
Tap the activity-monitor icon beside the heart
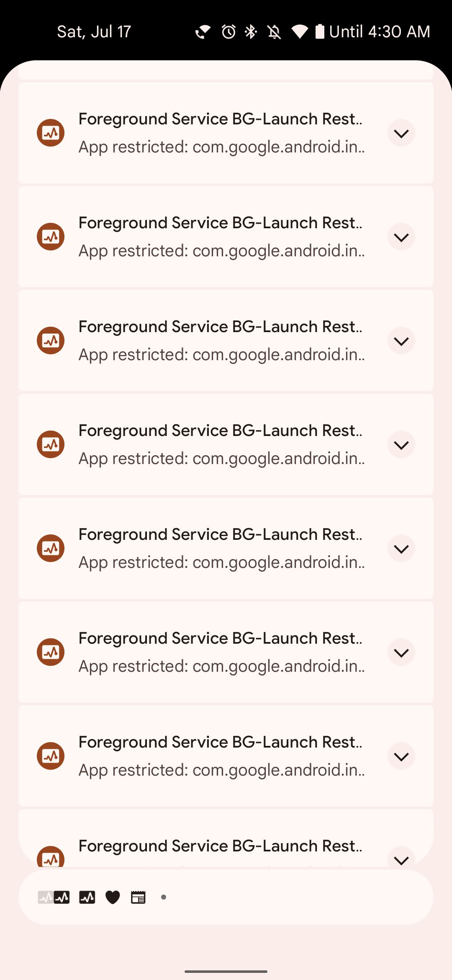87,897
